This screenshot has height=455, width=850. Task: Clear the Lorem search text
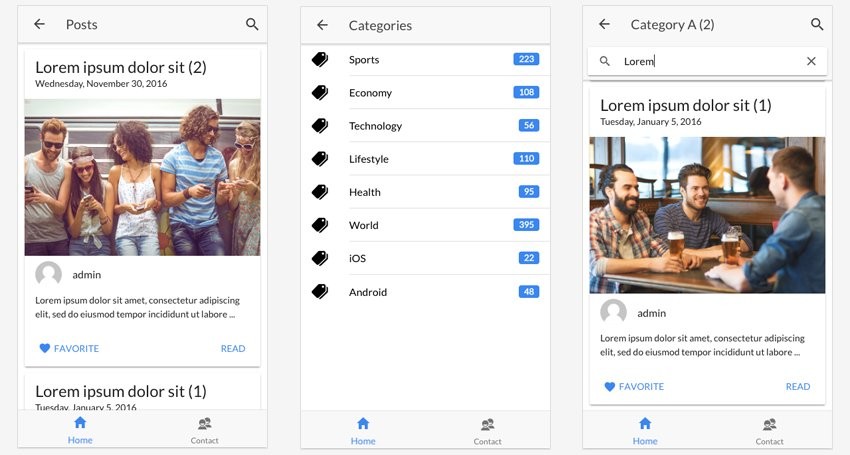pos(811,61)
